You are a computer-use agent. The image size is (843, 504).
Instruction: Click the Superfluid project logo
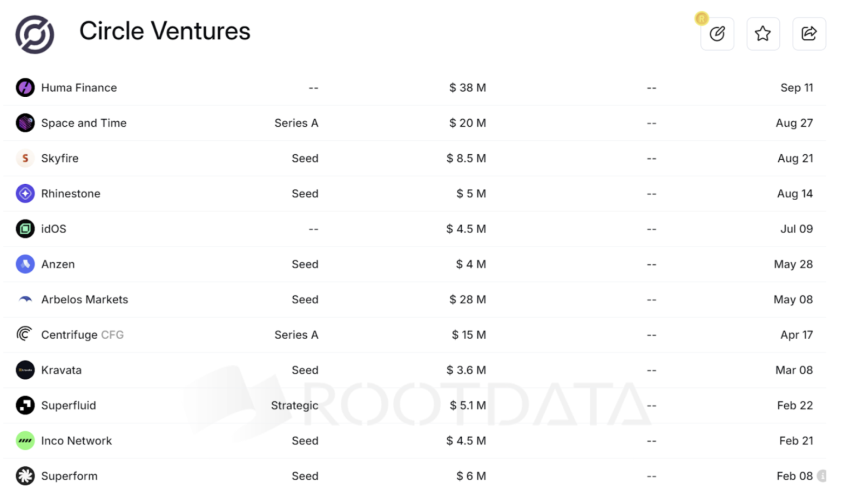[x=25, y=405]
